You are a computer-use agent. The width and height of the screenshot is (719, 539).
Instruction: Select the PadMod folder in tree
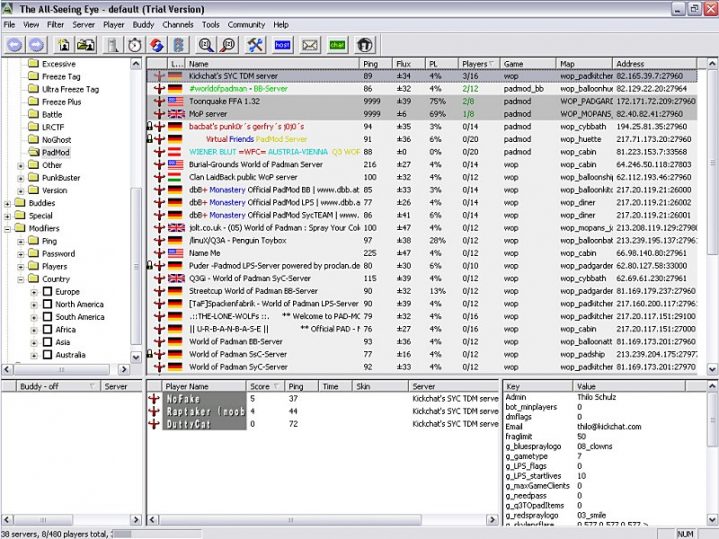pyautogui.click(x=56, y=152)
